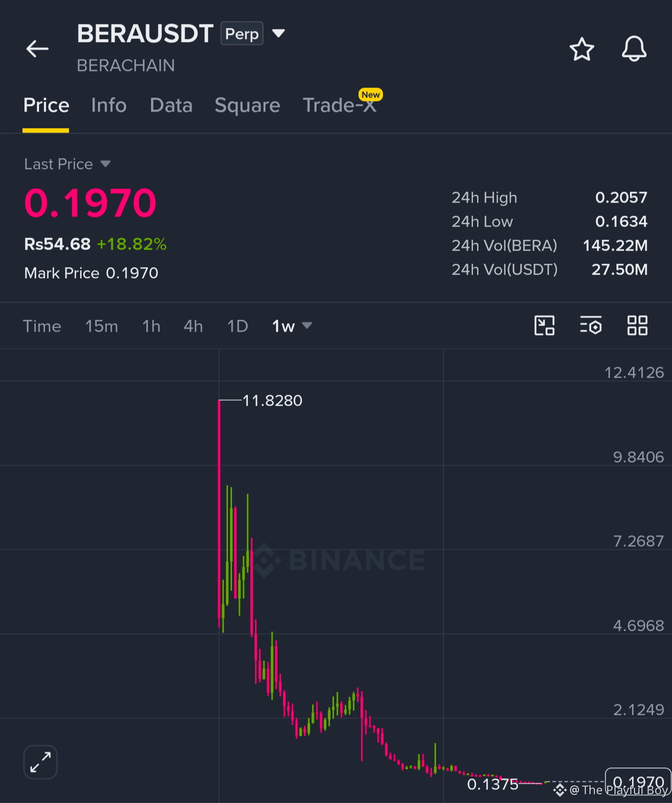Open the chart drawing tools icon
The width and height of the screenshot is (672, 803).
click(x=544, y=326)
